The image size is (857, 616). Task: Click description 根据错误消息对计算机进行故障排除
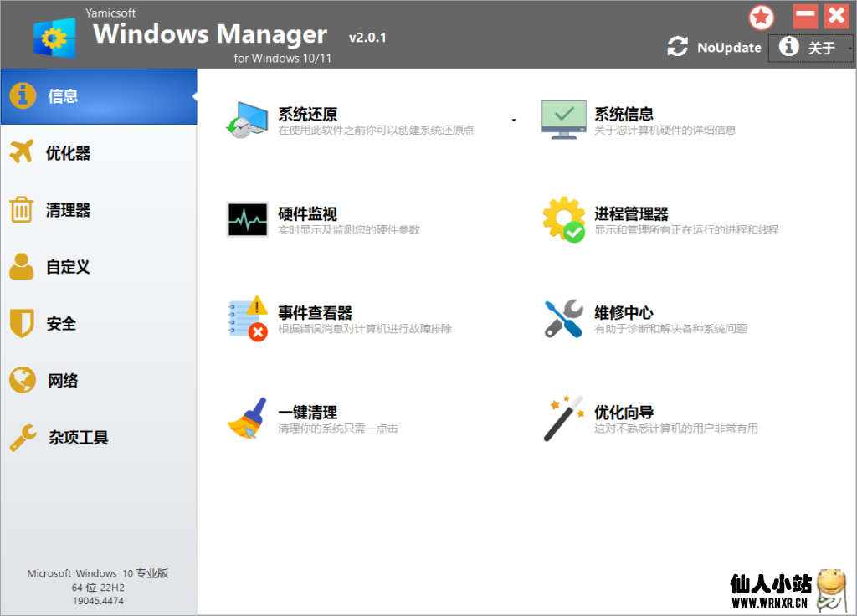tap(365, 328)
